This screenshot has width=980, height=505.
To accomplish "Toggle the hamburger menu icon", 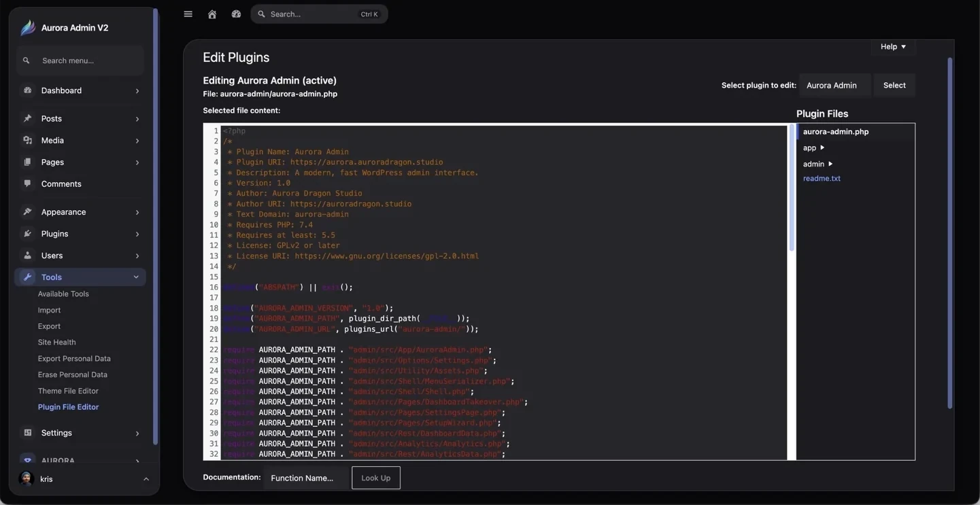I will 188,14.
